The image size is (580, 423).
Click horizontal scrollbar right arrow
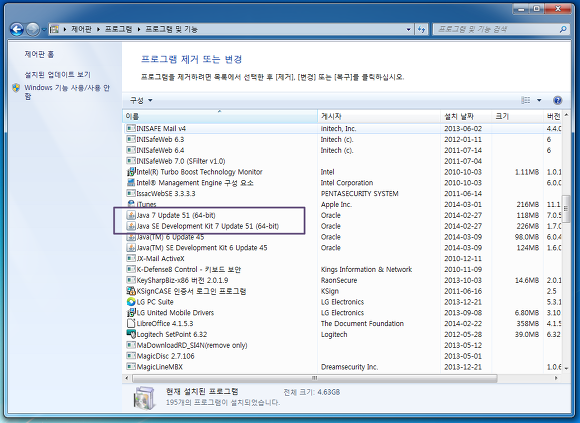click(x=556, y=378)
